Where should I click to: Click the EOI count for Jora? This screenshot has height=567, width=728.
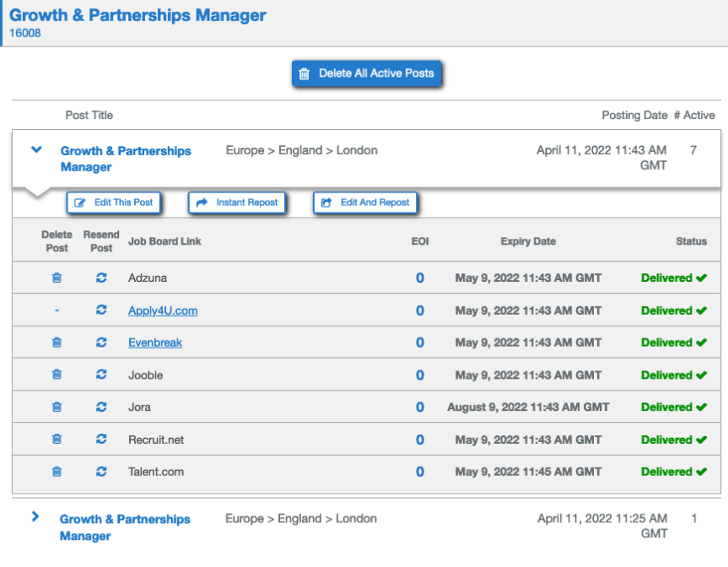pos(420,408)
